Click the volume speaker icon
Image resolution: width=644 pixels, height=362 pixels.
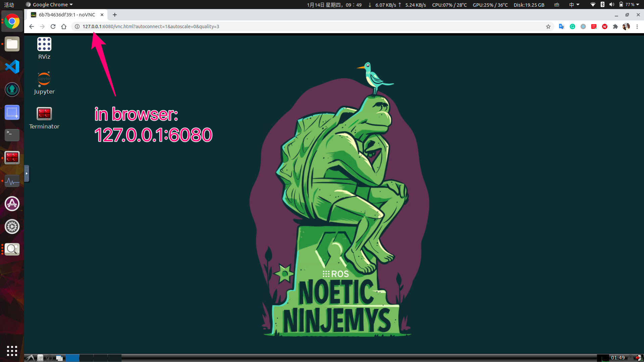pos(612,5)
